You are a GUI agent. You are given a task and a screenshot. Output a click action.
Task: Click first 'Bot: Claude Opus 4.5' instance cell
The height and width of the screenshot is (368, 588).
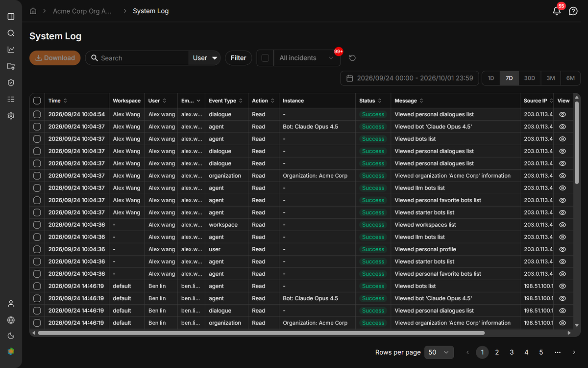click(x=311, y=127)
